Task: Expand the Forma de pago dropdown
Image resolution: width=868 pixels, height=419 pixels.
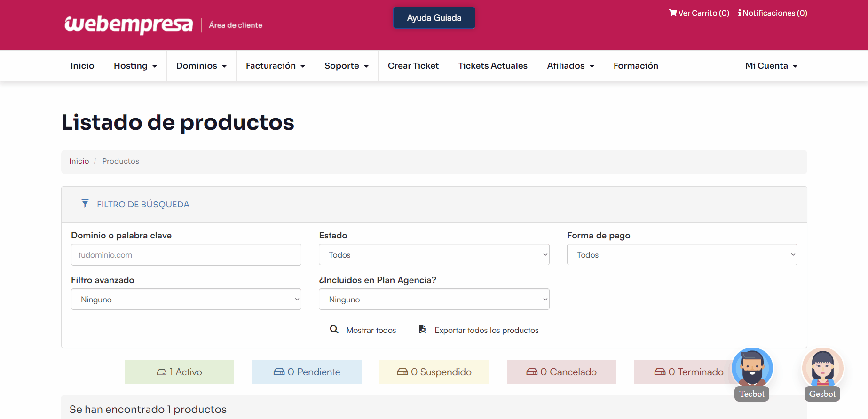Action: tap(682, 255)
